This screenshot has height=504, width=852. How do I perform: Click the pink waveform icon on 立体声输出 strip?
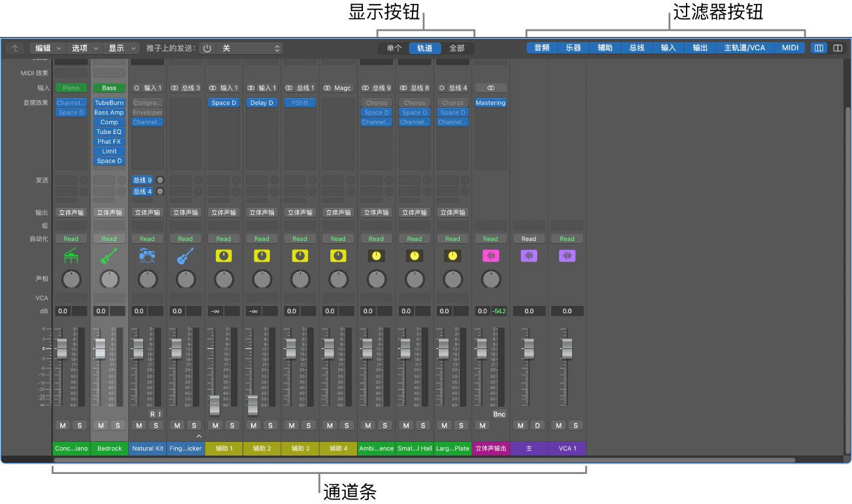(x=490, y=256)
